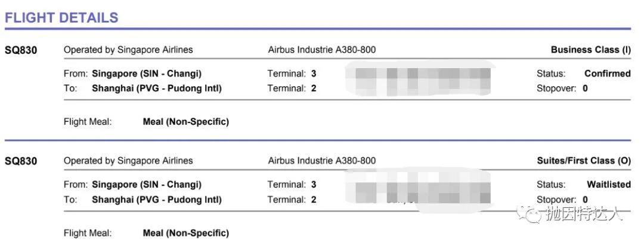Click the second Airbus Industrie A380-800 text

tap(321, 161)
